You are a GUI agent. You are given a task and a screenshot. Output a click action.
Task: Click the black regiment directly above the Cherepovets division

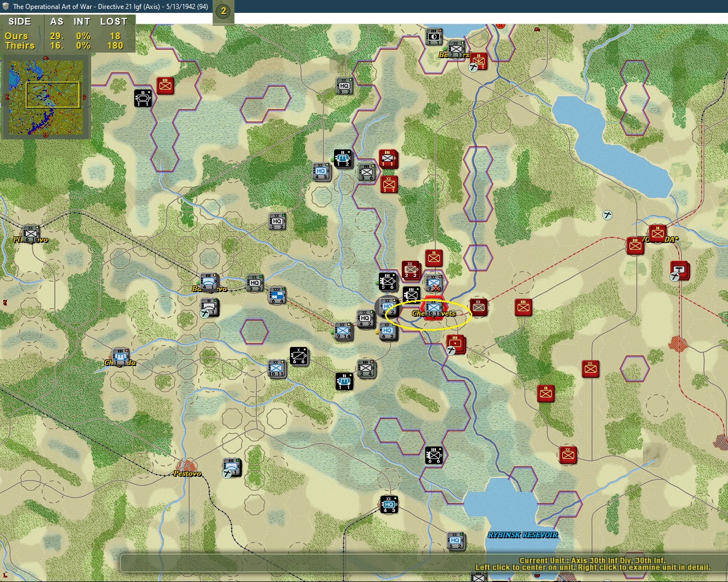(411, 294)
